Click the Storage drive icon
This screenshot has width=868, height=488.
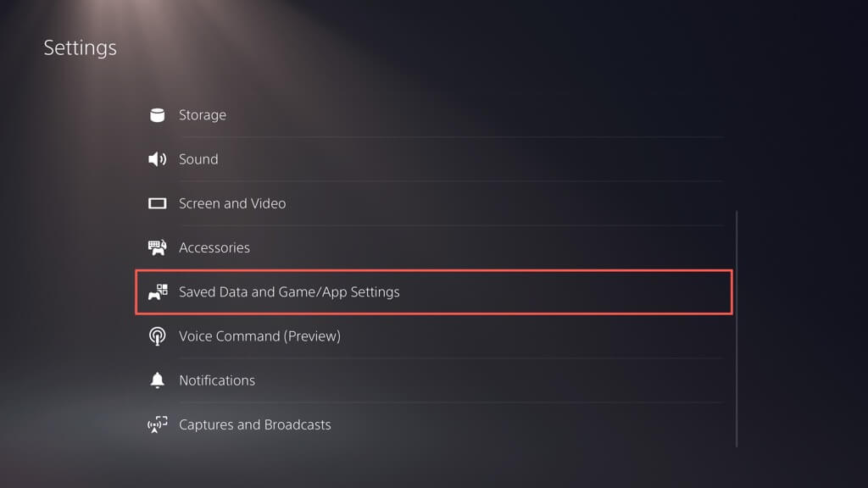pos(157,115)
